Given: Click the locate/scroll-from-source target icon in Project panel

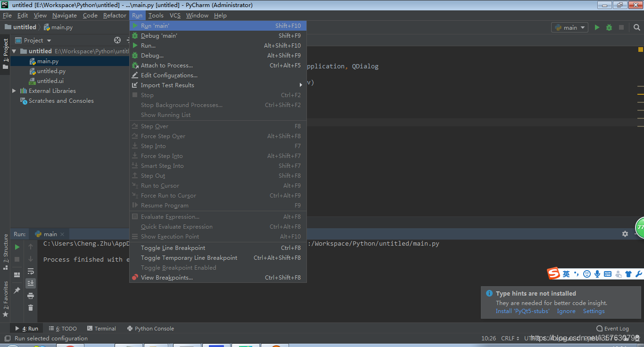Looking at the screenshot, I should click(117, 40).
